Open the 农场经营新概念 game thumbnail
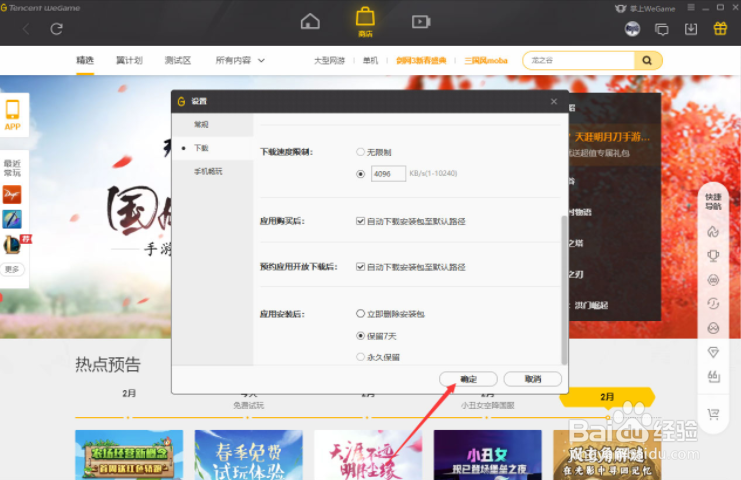This screenshot has height=480, width=741. [129, 454]
